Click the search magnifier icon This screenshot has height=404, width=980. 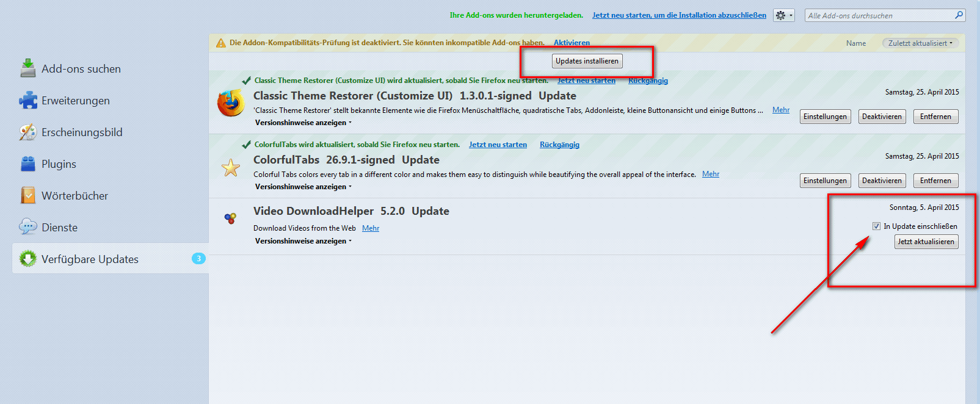click(959, 15)
